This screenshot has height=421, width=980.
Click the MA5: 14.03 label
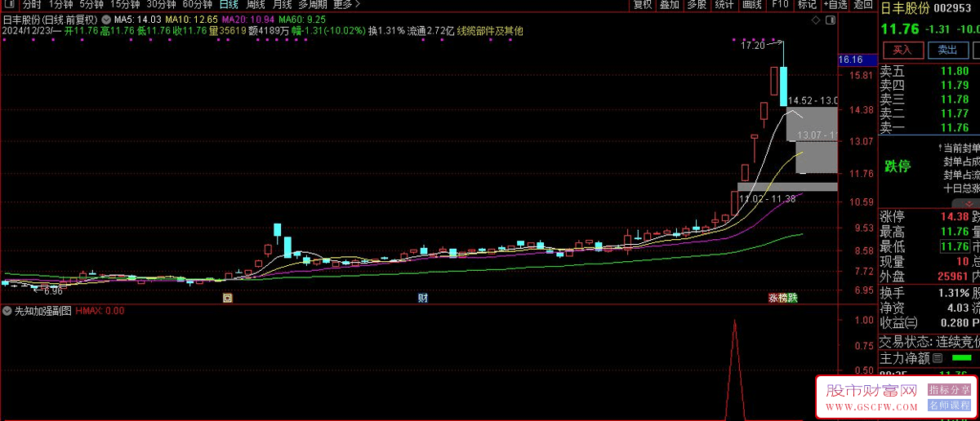[137, 20]
